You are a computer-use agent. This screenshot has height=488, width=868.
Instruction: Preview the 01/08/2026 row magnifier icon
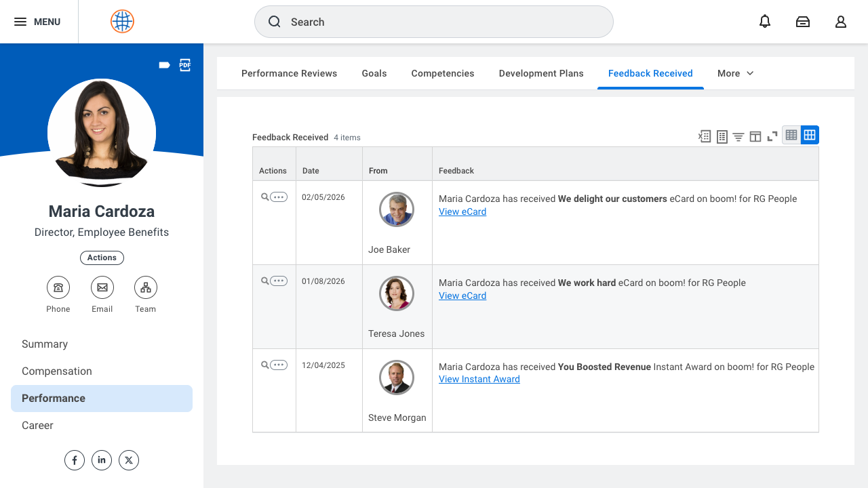coord(264,281)
